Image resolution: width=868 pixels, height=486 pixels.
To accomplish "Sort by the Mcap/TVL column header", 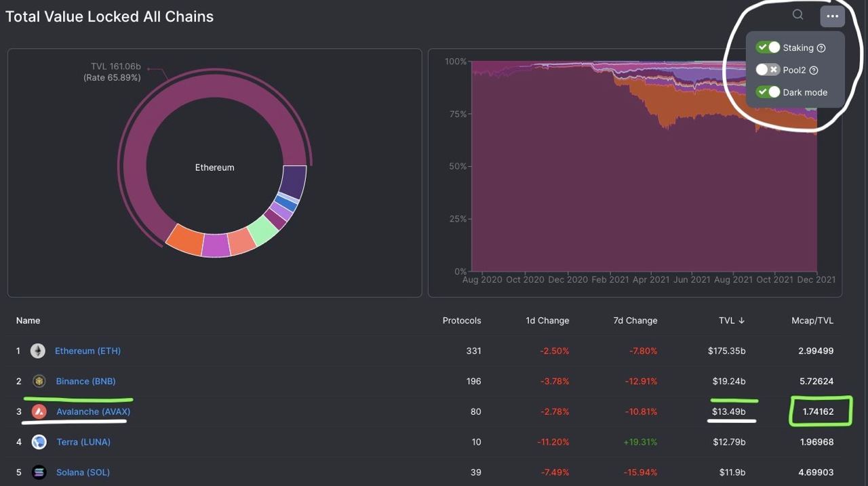I will pos(812,321).
